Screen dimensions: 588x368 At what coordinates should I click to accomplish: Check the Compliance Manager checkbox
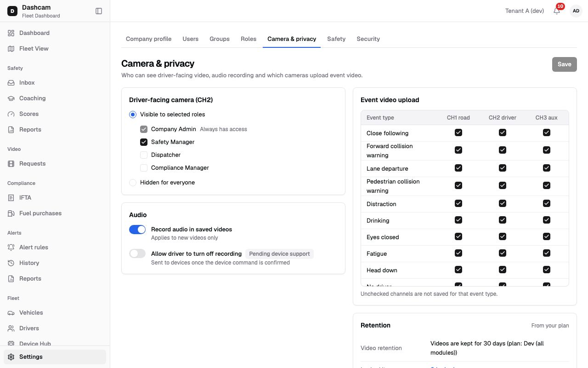tap(144, 168)
